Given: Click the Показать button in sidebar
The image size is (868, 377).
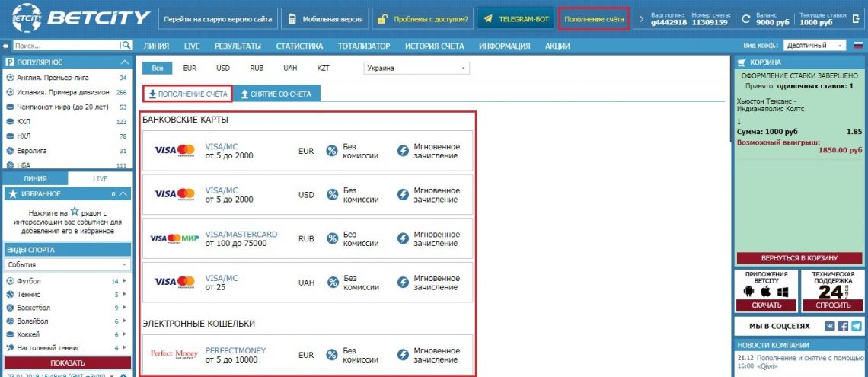Looking at the screenshot, I should click(68, 363).
